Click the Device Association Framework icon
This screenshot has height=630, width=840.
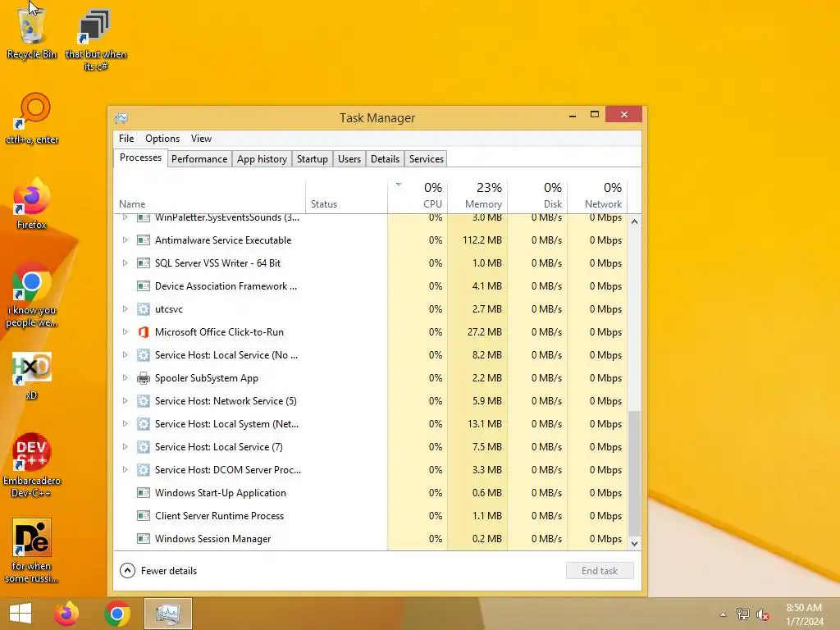[x=143, y=286]
